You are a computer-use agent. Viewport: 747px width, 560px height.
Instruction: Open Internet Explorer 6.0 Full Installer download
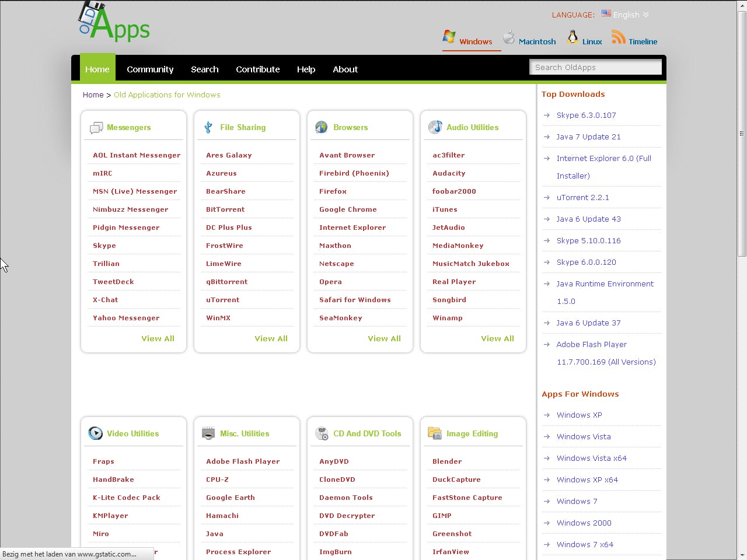[x=604, y=167]
